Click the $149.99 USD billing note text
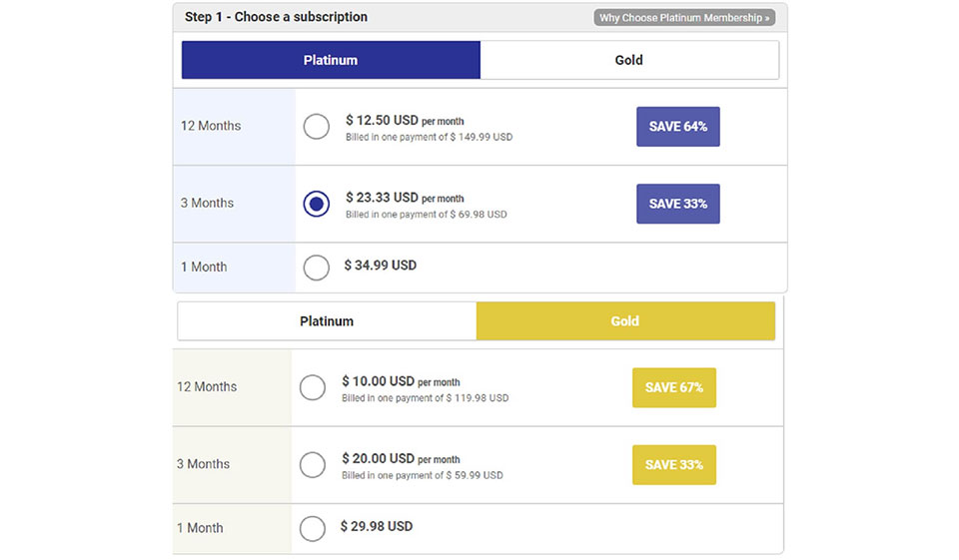This screenshot has height=560, width=959. click(x=429, y=137)
